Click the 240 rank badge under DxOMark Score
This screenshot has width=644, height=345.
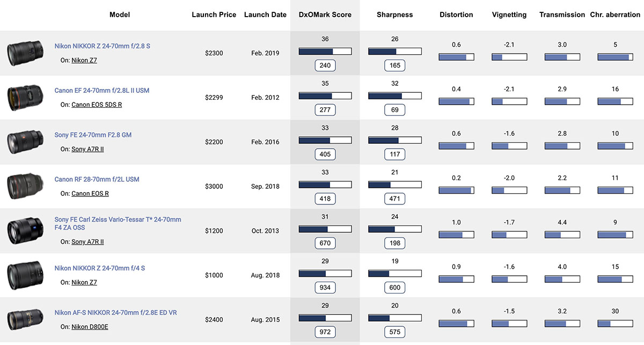point(325,65)
